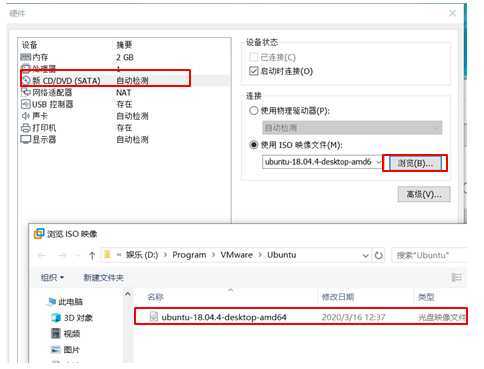This screenshot has width=484, height=369.
Task: Click the USB controller icon
Action: coord(26,104)
